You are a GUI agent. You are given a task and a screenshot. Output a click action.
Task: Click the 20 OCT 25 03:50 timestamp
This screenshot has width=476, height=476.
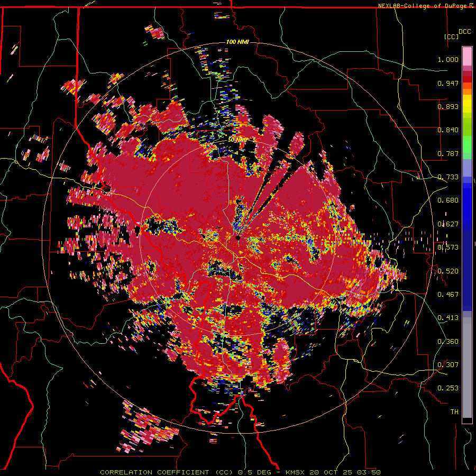coord(345,472)
